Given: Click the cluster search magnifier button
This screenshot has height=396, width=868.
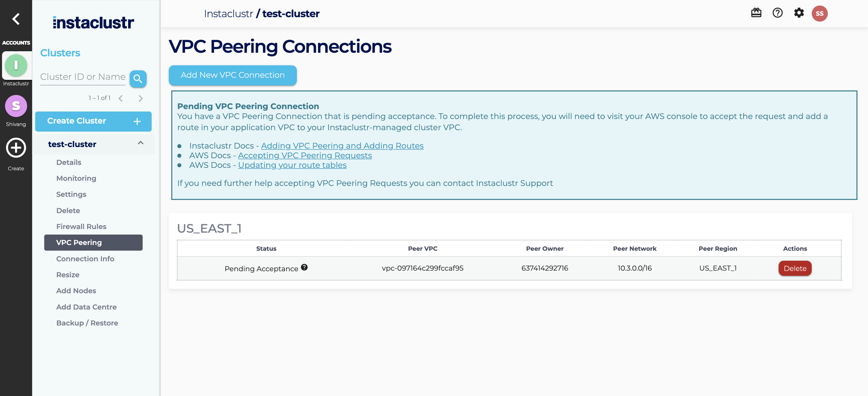Looking at the screenshot, I should tap(138, 79).
